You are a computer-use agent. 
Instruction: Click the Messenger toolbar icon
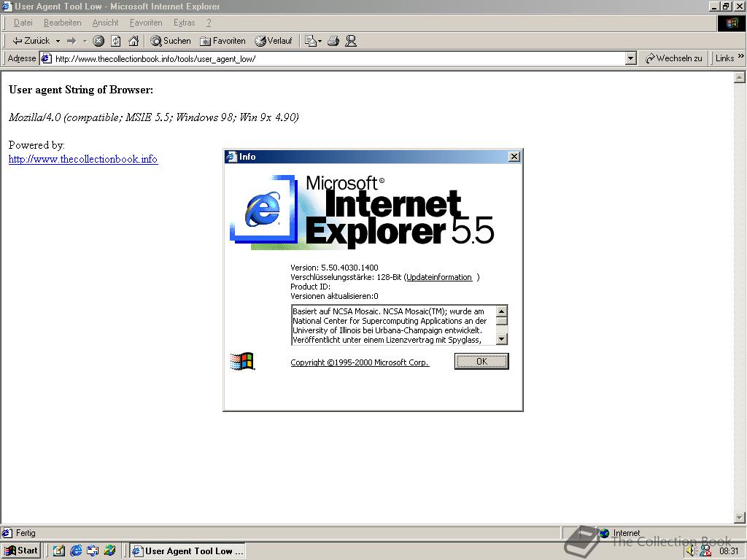point(351,41)
